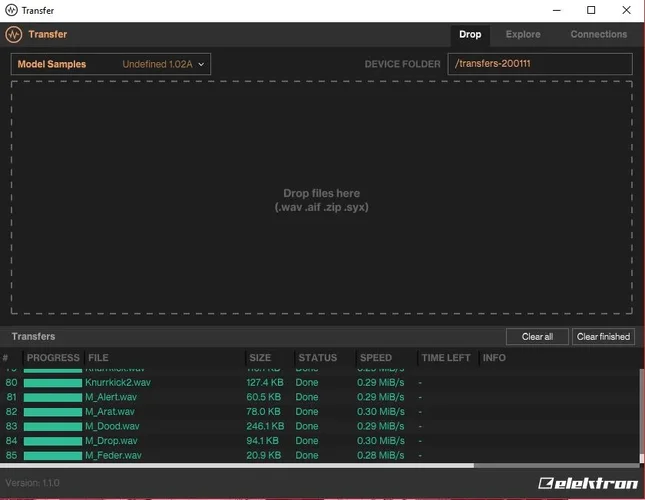
Task: Click the FILE column header
Action: tap(98, 358)
